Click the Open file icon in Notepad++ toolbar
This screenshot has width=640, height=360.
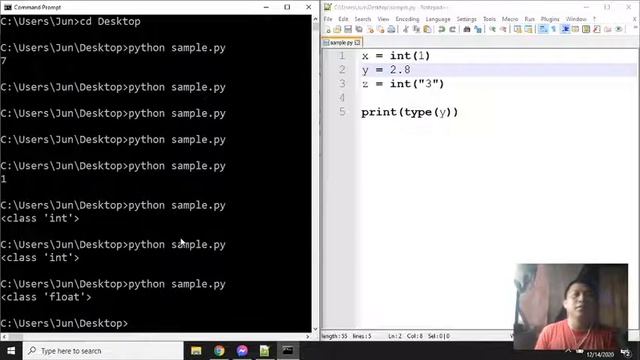[x=337, y=29]
